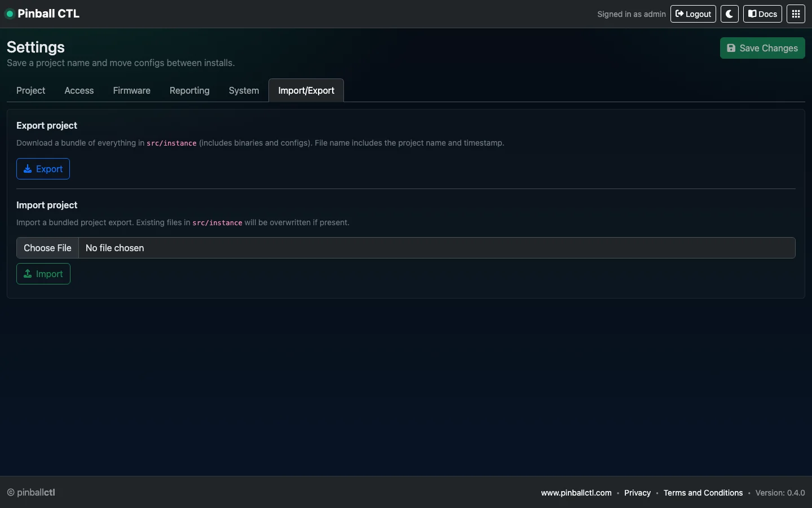
Task: Click the save disk icon on Save Changes
Action: 731,48
